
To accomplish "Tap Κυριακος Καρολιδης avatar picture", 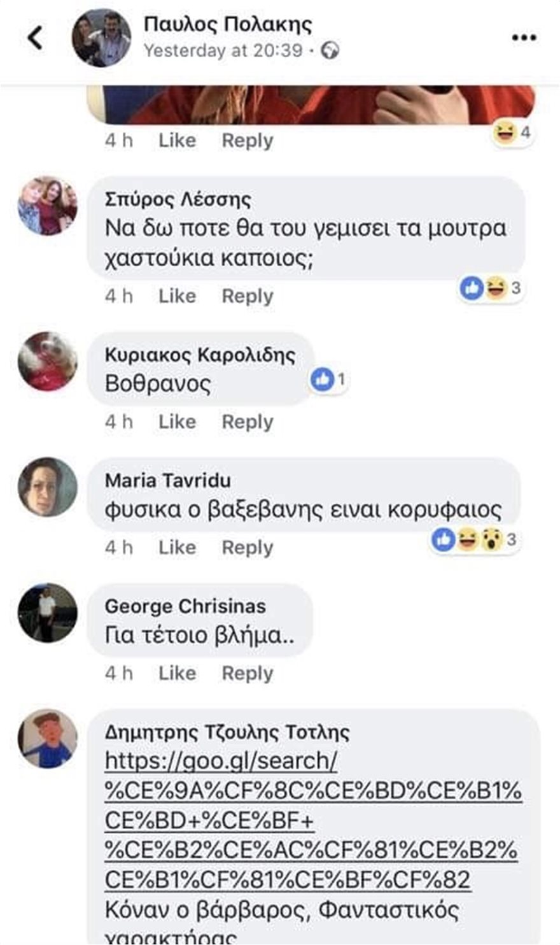I will click(x=48, y=361).
